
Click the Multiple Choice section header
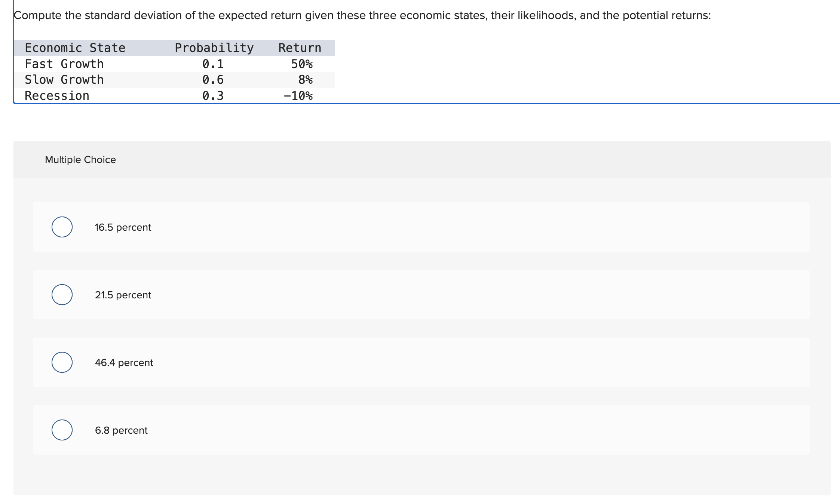coord(80,159)
